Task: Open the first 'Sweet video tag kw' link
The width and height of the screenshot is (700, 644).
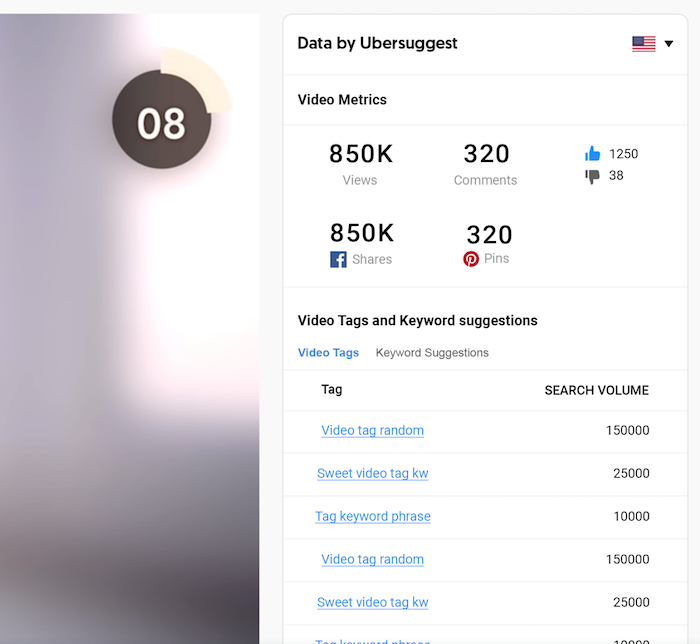Action: point(372,473)
